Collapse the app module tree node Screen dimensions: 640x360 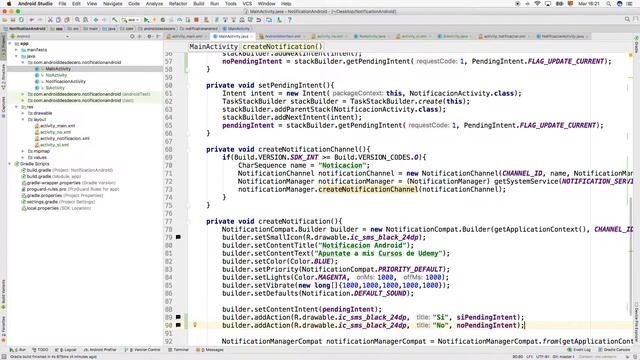tap(10, 43)
